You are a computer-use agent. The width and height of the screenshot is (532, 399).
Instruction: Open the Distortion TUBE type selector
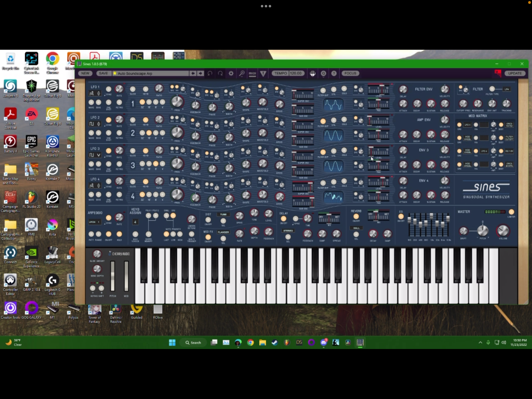(x=223, y=215)
